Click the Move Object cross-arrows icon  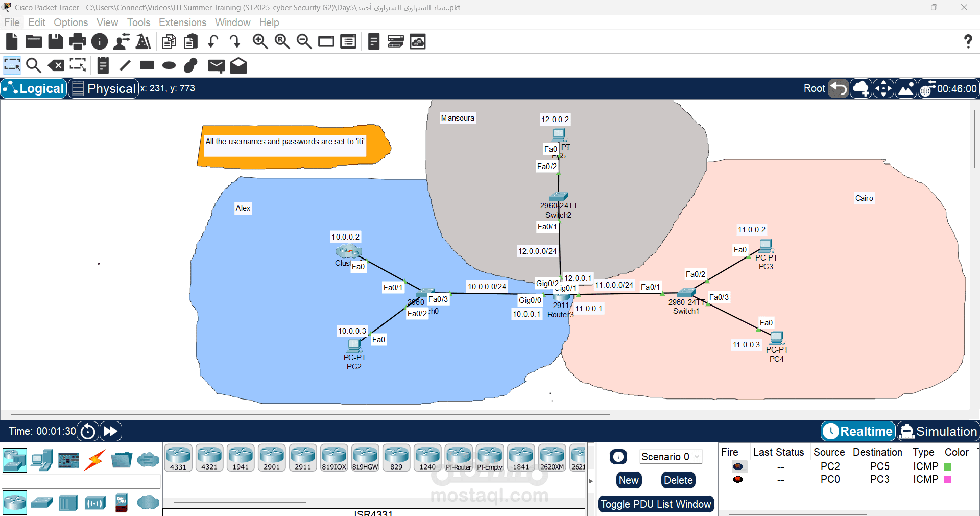pyautogui.click(x=883, y=88)
